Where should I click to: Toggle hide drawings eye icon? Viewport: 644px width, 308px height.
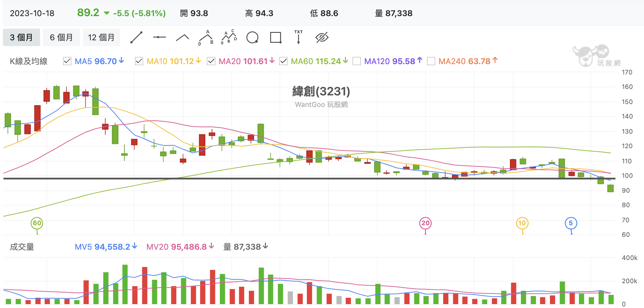[x=322, y=37]
